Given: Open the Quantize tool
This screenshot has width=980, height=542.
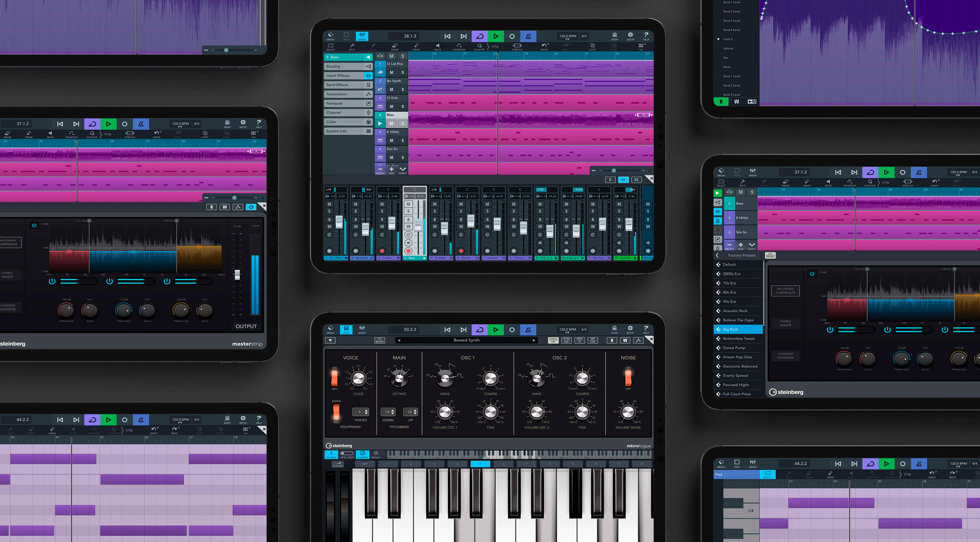Looking at the screenshot, I should [479, 47].
